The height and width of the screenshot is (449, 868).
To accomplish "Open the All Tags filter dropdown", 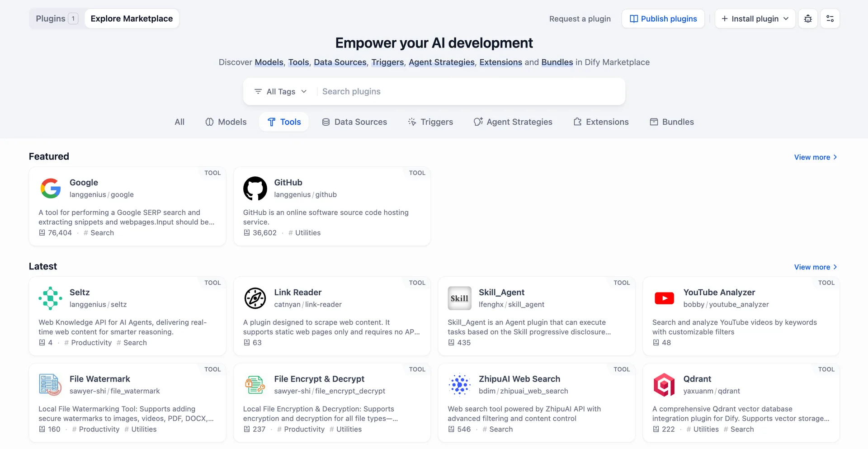I will pos(281,91).
